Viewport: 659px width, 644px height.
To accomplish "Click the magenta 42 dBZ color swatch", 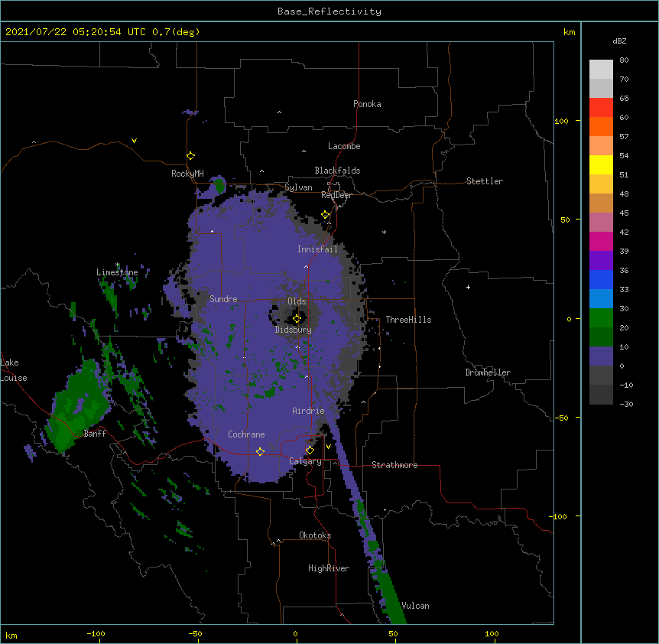I will tap(601, 241).
